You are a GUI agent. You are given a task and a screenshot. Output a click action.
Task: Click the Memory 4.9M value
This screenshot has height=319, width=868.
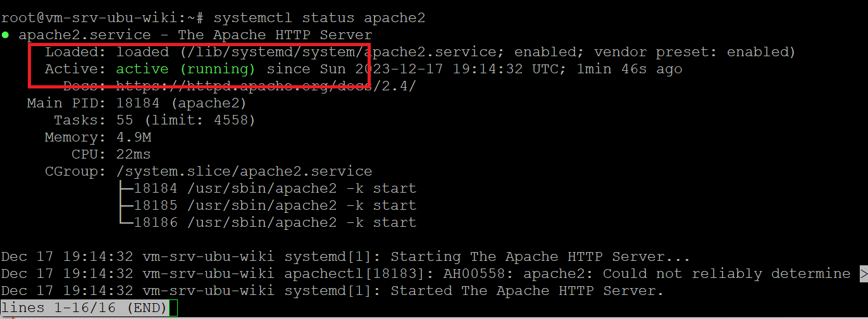pyautogui.click(x=133, y=138)
